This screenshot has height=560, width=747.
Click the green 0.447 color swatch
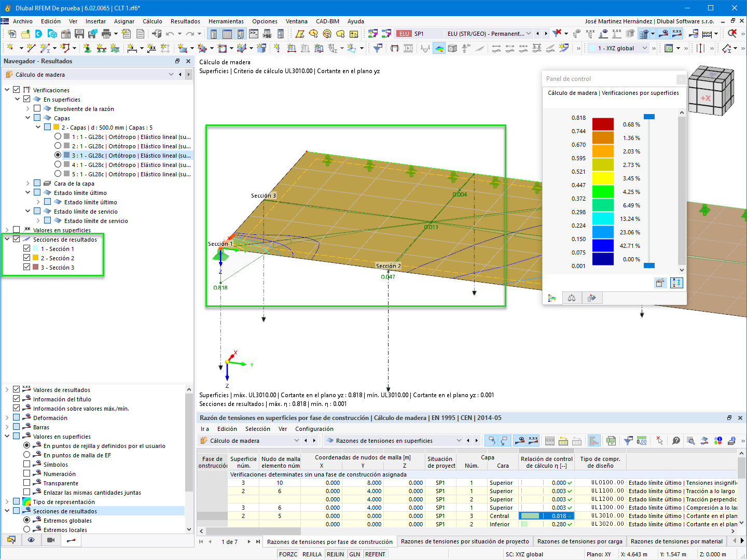[x=603, y=192]
